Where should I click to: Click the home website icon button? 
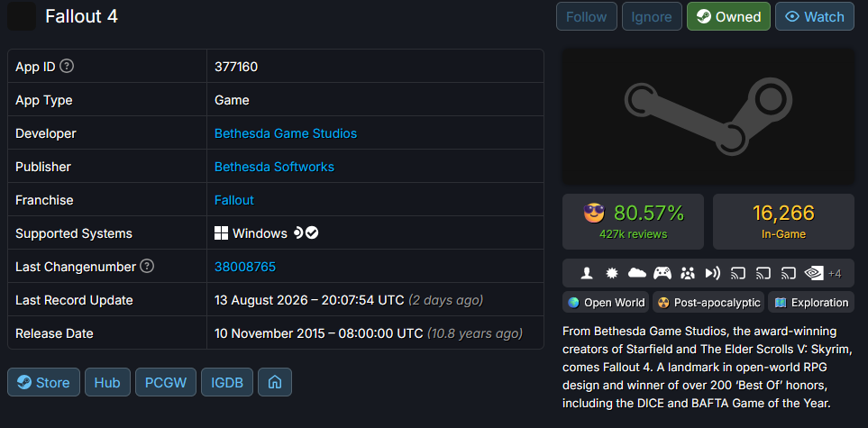(x=275, y=382)
